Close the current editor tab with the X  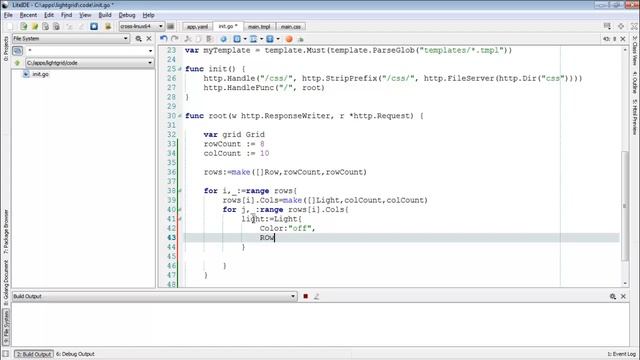[x=623, y=39]
